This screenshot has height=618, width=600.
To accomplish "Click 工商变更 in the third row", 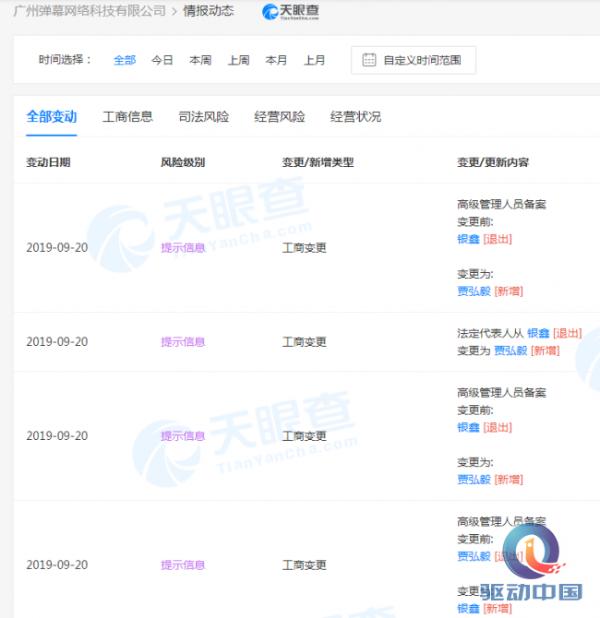I will 304,436.
